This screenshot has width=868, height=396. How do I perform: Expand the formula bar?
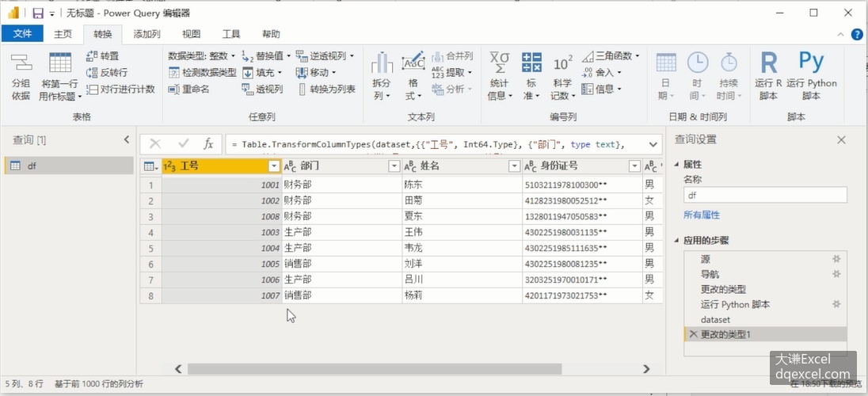(x=653, y=144)
